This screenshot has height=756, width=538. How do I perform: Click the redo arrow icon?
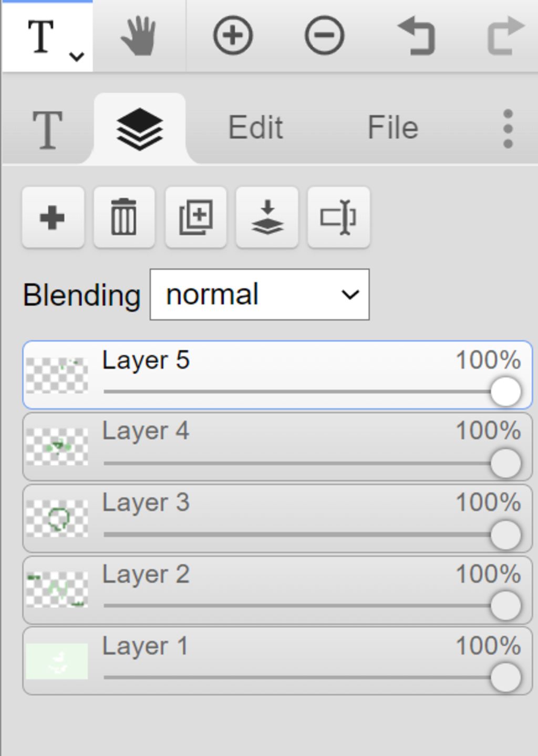coord(505,36)
